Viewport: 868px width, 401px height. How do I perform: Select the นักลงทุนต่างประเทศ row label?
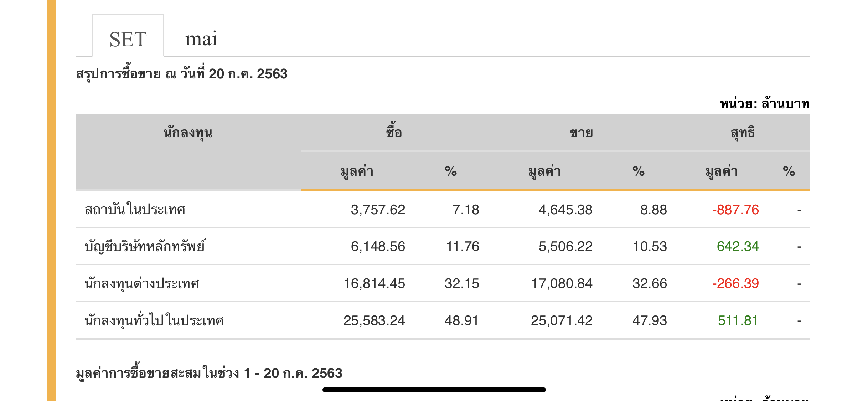pos(142,283)
